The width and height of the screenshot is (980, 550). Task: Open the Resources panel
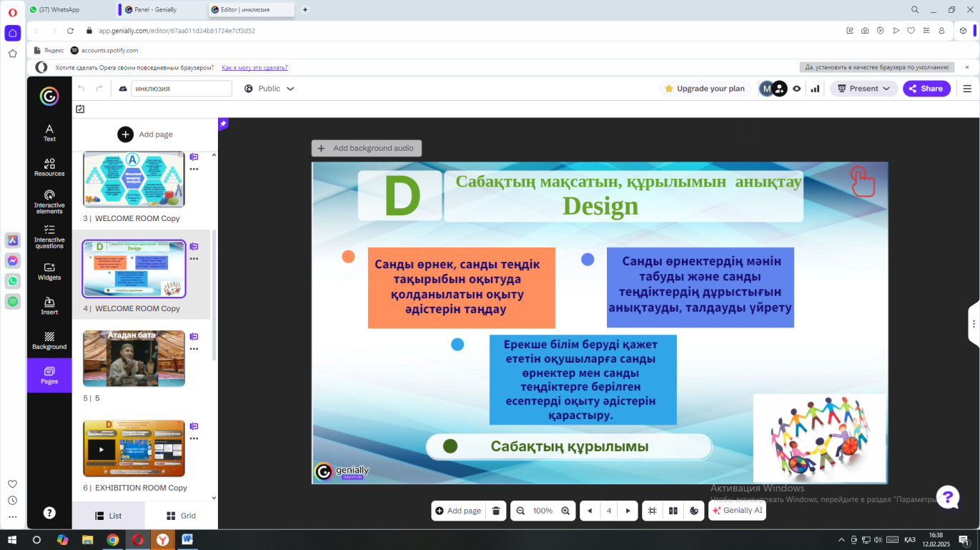coord(49,167)
